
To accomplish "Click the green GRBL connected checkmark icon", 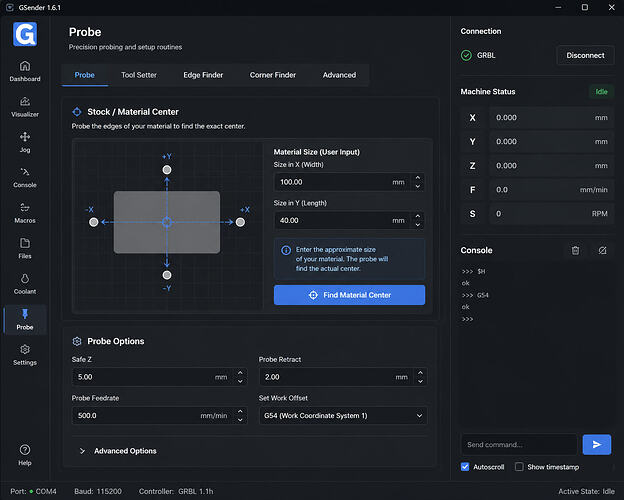I will 466,55.
